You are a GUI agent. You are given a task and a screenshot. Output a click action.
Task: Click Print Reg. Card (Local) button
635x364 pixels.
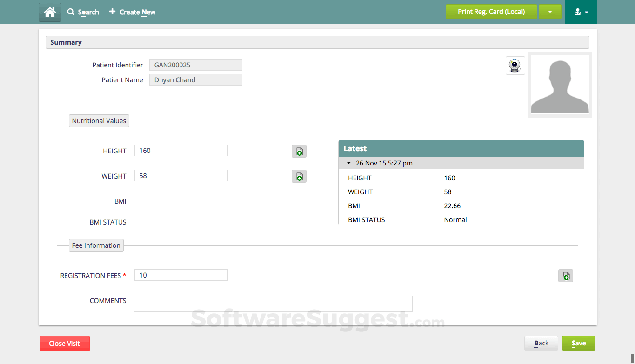click(491, 12)
